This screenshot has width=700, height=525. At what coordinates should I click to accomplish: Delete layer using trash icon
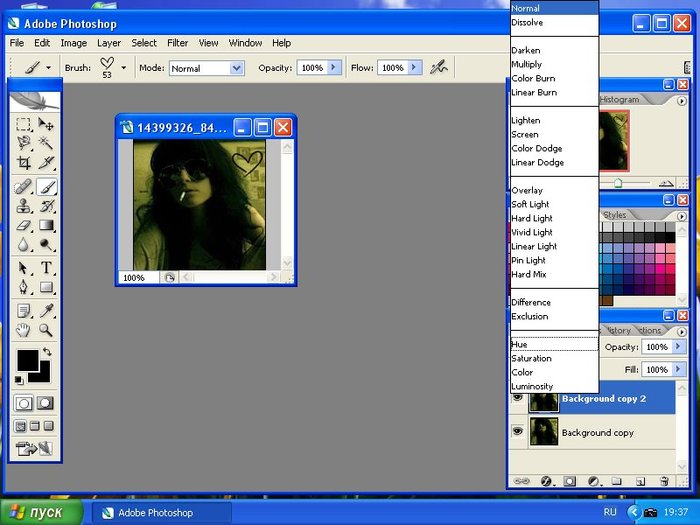click(x=664, y=482)
